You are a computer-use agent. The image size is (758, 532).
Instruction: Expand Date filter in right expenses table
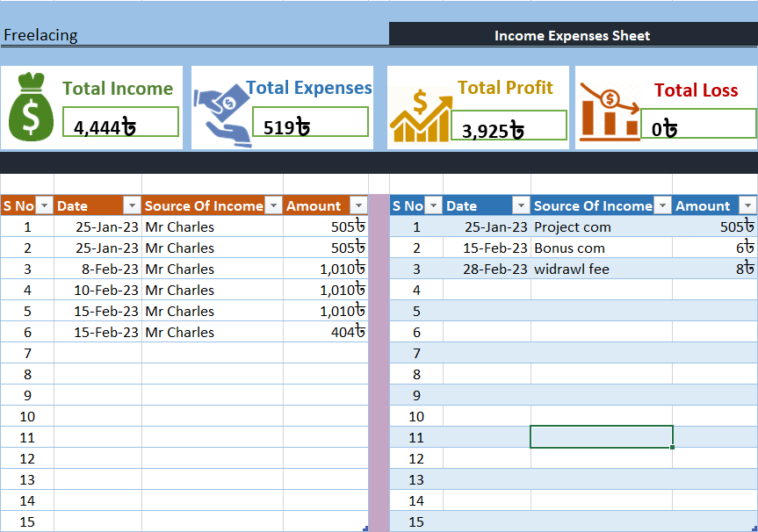(521, 206)
